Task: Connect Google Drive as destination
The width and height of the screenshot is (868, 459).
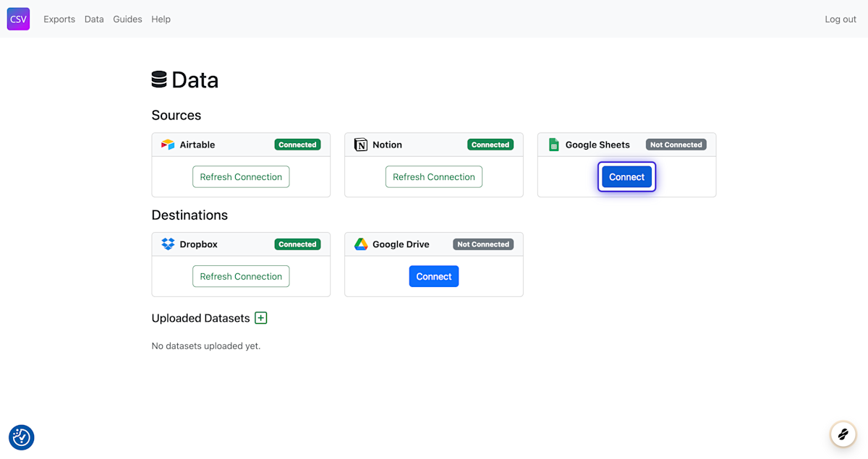Action: tap(433, 276)
